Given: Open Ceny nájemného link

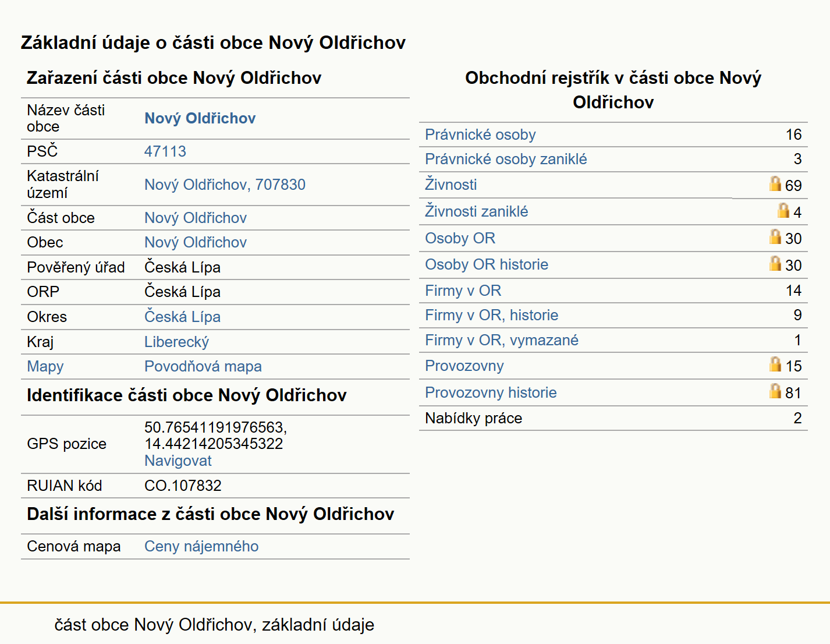Looking at the screenshot, I should pos(201,546).
